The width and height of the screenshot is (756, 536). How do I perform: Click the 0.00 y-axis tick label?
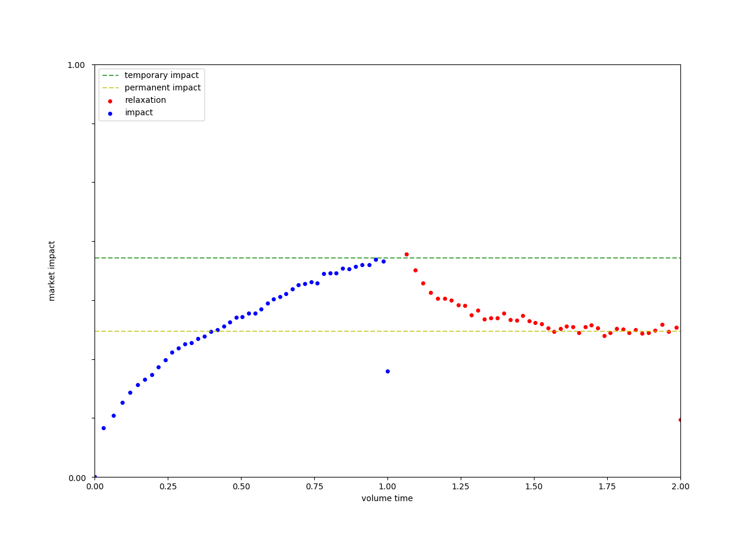click(76, 478)
